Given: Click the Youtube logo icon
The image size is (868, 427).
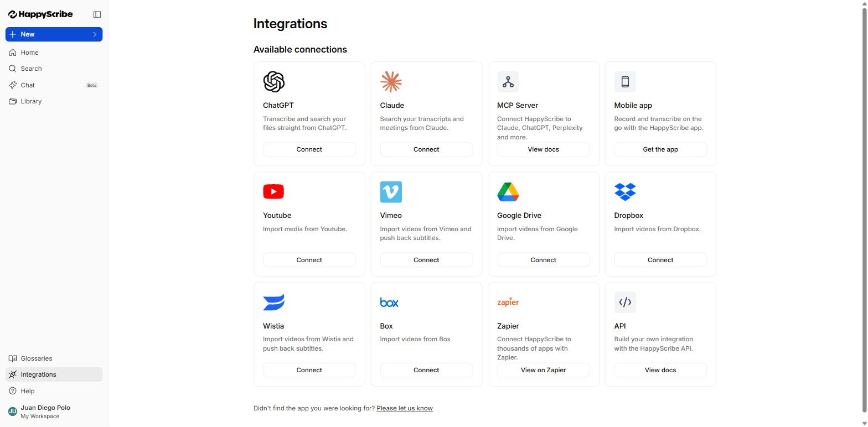Looking at the screenshot, I should (x=274, y=192).
